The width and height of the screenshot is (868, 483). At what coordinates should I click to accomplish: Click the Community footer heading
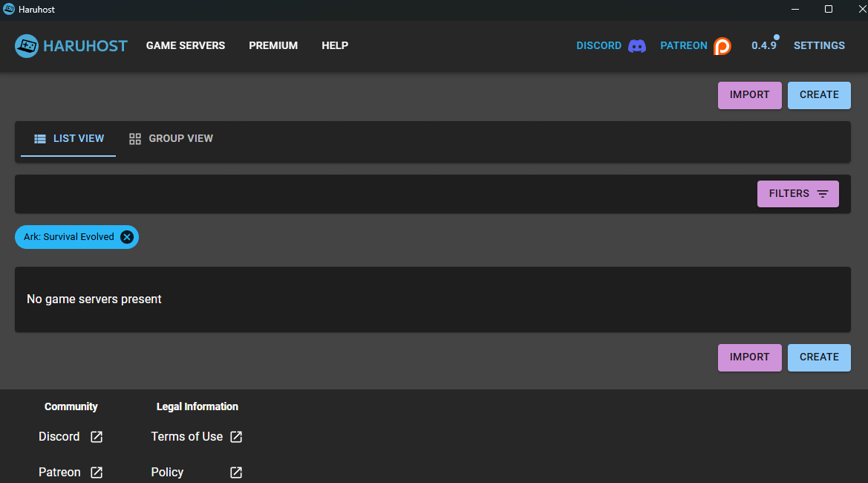(71, 406)
